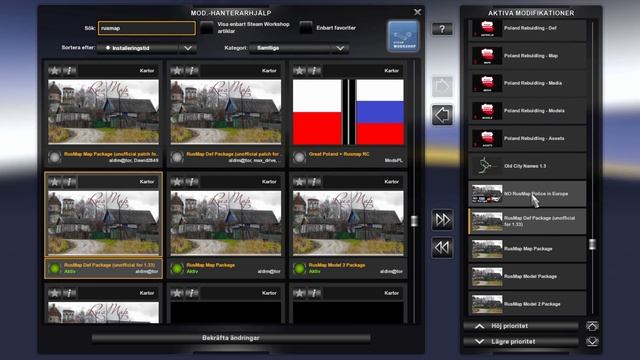Show info for RusMap Map Package unofficial patch

[70, 71]
